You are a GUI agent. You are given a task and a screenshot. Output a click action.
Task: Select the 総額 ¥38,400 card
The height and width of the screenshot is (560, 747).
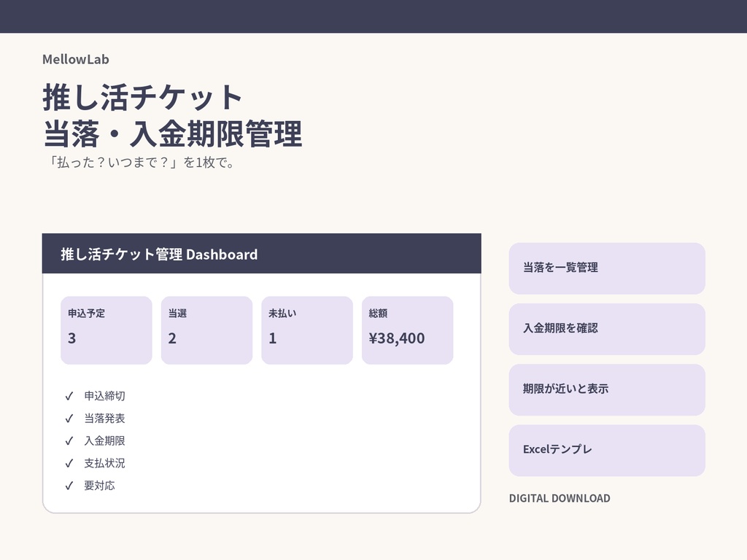point(407,330)
